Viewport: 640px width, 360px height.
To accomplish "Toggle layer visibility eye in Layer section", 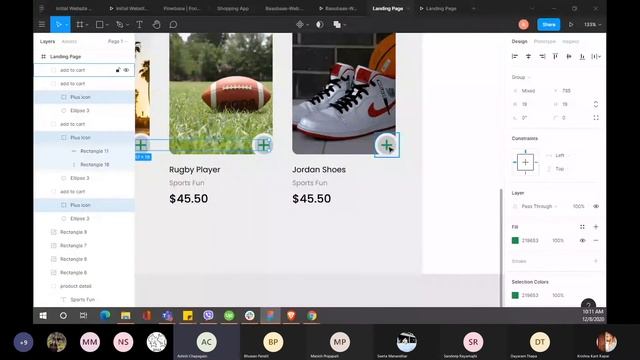I will point(596,206).
